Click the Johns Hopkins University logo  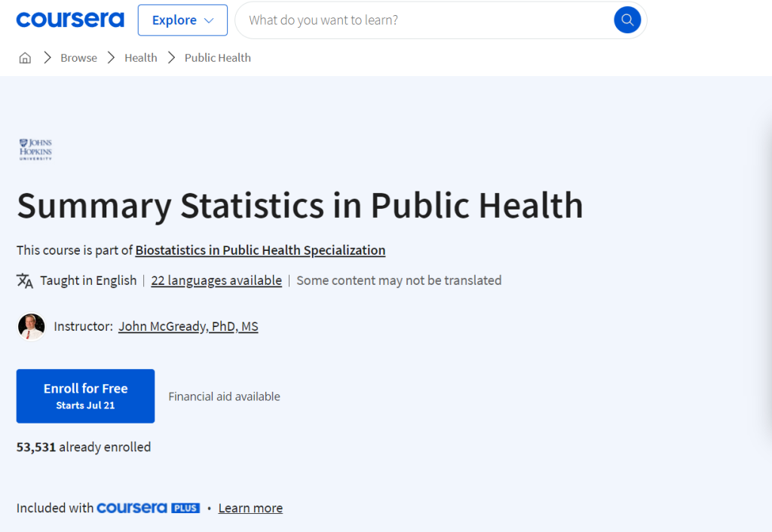click(x=35, y=150)
